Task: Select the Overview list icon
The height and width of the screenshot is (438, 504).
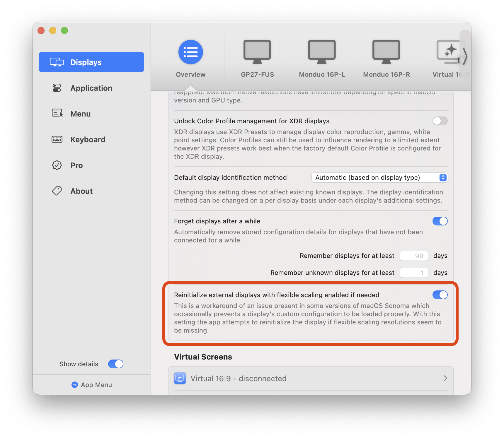Action: (190, 52)
